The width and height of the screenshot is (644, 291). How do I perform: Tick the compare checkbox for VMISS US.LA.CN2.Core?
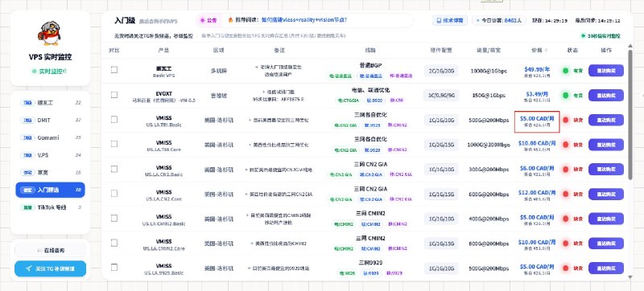[x=114, y=193]
